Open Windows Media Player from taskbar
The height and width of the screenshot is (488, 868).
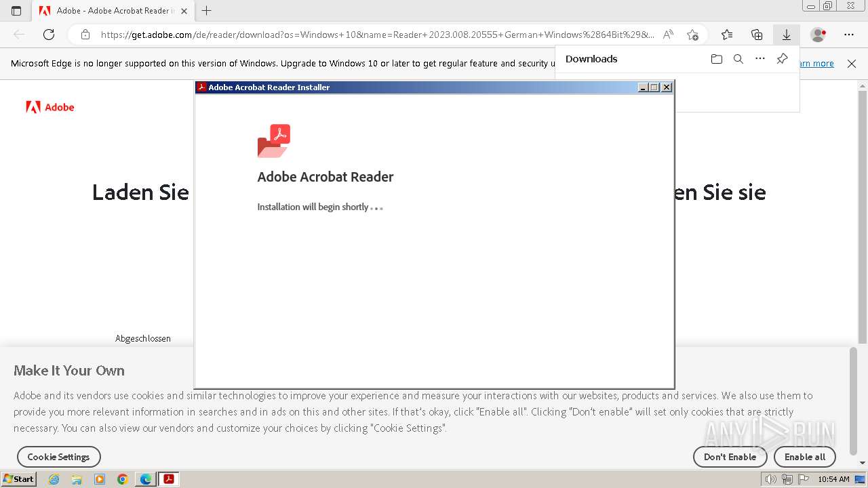tap(100, 479)
